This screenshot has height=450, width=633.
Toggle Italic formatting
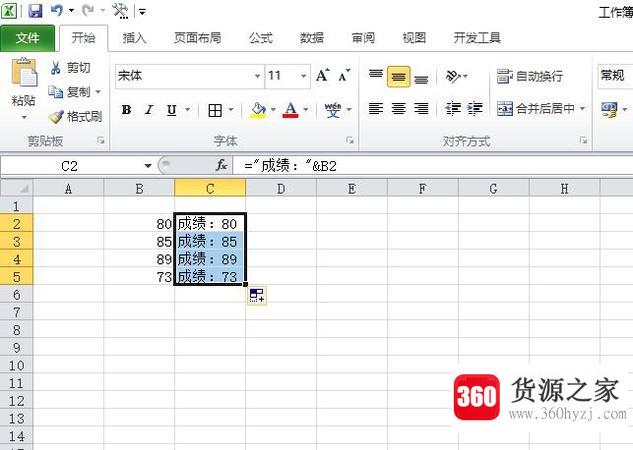(149, 110)
